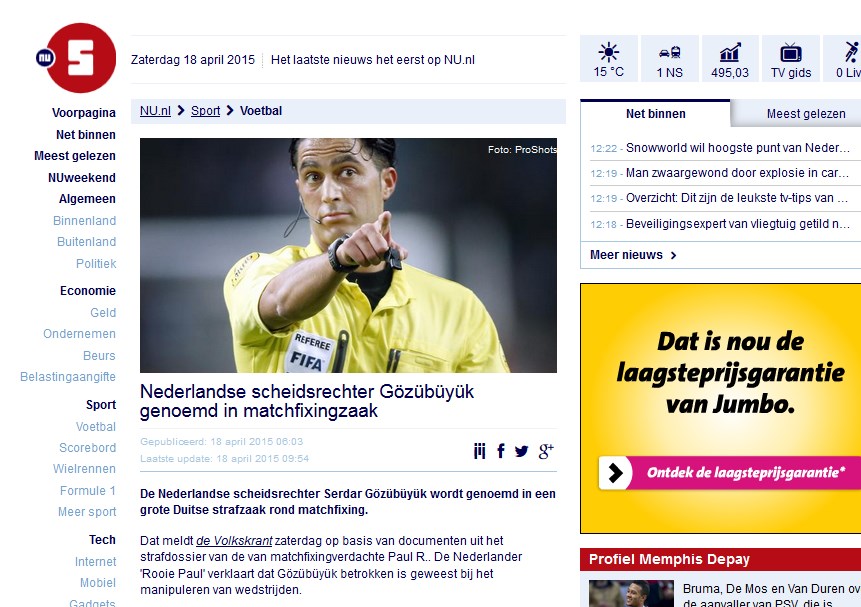Open the NS traffic and train icon
The image size is (861, 607).
coord(669,59)
